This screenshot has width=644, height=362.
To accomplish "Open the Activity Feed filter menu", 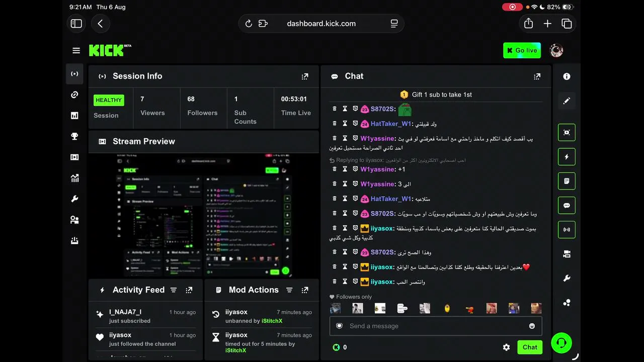I will [x=174, y=290].
